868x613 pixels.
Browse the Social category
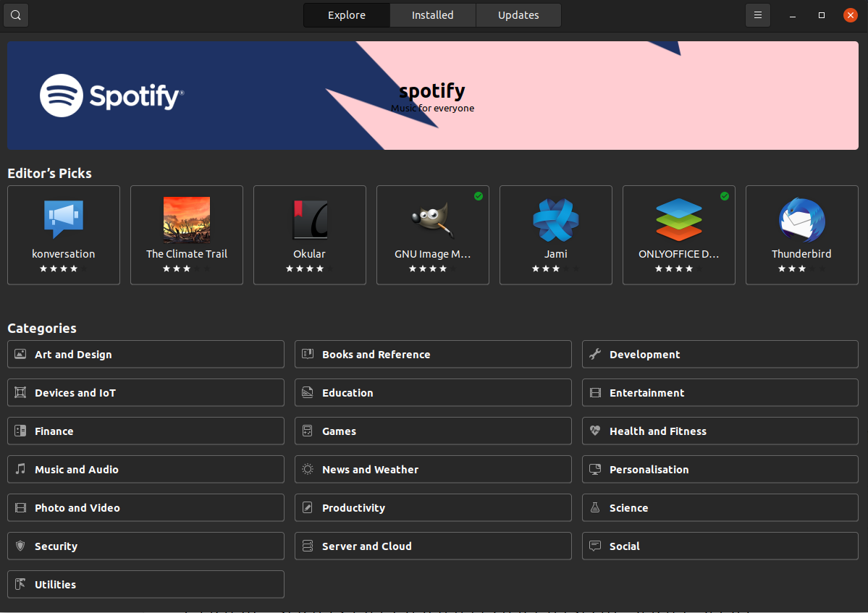tap(720, 546)
